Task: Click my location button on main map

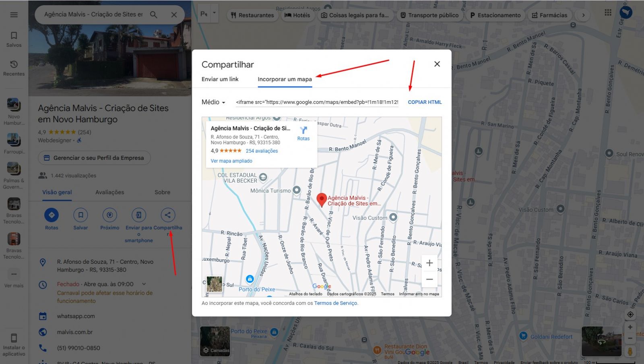Action: 630,314
